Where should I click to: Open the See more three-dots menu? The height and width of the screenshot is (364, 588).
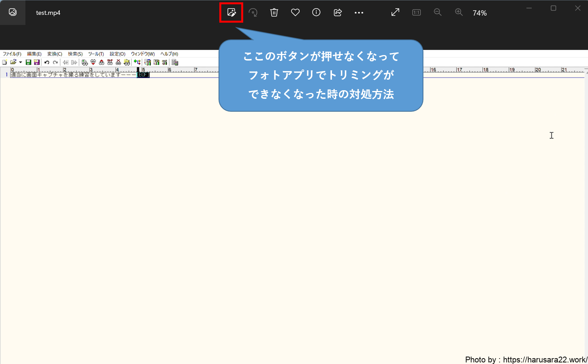click(x=359, y=12)
